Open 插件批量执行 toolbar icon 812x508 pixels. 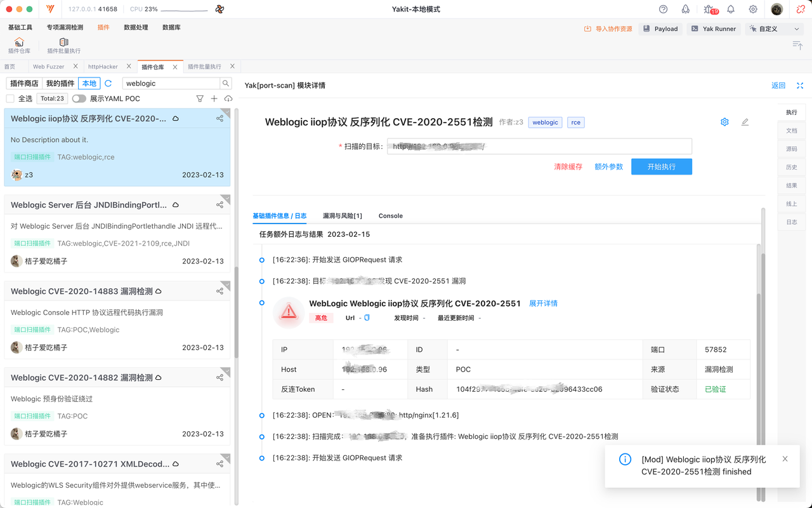63,46
